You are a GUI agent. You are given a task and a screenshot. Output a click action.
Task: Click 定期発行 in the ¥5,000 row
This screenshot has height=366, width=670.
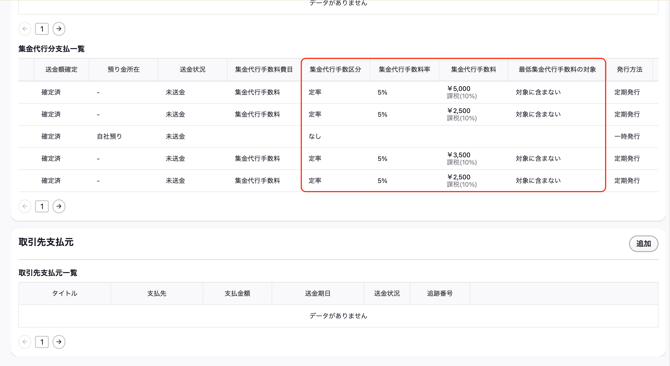pyautogui.click(x=627, y=92)
